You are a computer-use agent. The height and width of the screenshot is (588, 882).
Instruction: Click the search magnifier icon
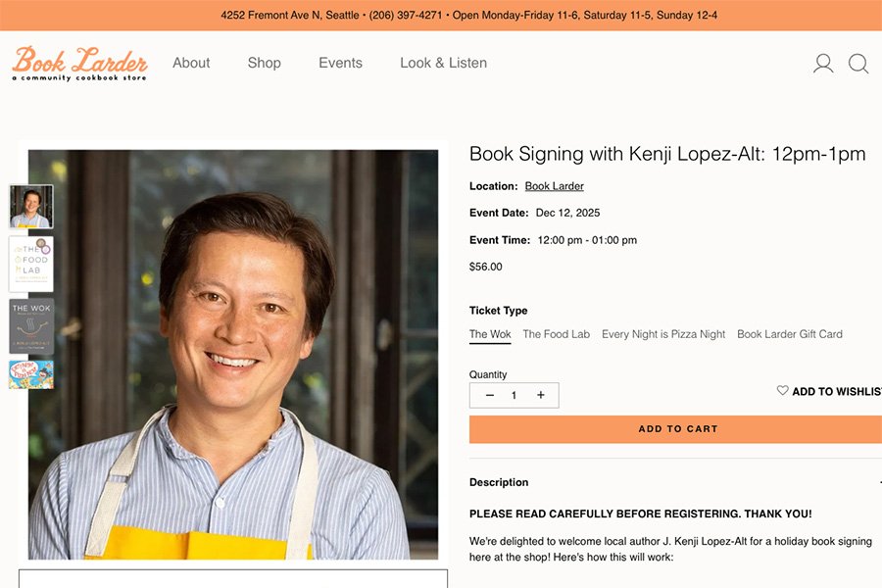pos(858,63)
